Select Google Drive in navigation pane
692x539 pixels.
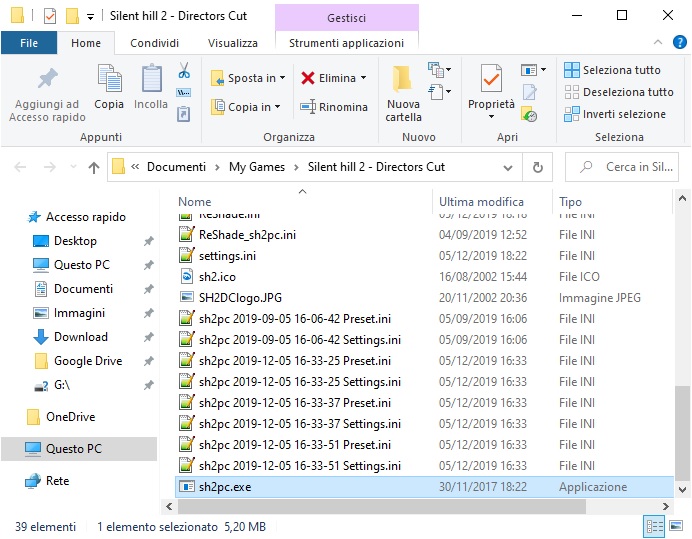point(88,361)
